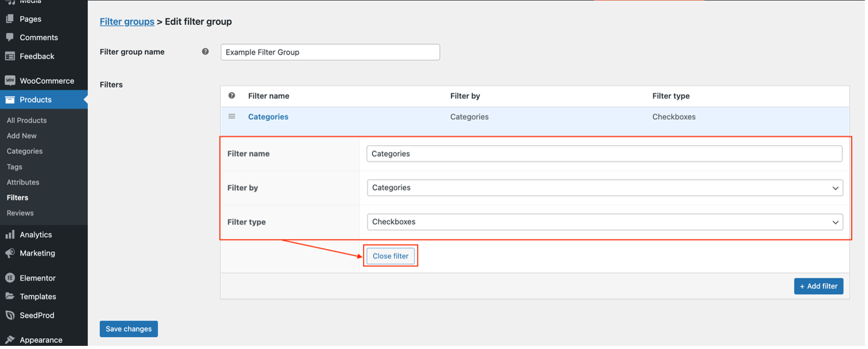Grab the Categories row reorder handle
Viewport: 868px width, 349px height.
pyautogui.click(x=232, y=116)
